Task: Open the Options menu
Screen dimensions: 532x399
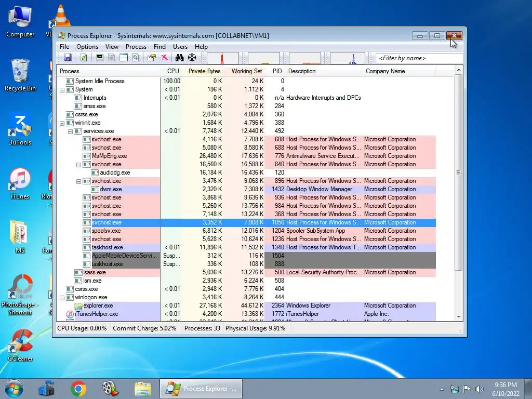Action: 87,46
